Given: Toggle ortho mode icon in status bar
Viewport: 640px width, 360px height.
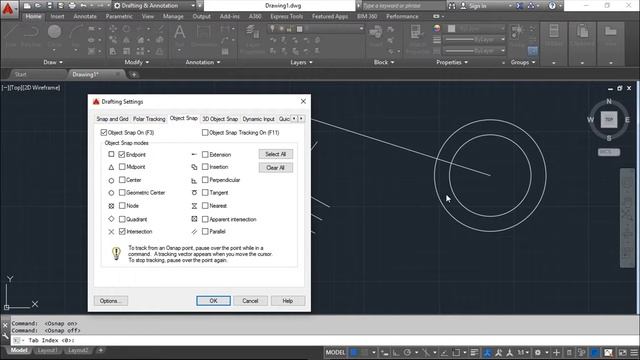Looking at the screenshot, I should pos(396,353).
